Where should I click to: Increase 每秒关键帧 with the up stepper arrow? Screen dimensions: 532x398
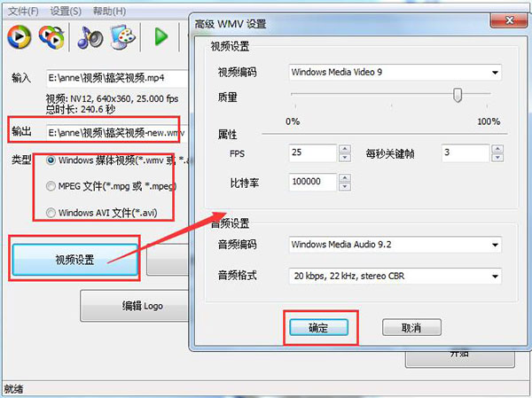497,149
